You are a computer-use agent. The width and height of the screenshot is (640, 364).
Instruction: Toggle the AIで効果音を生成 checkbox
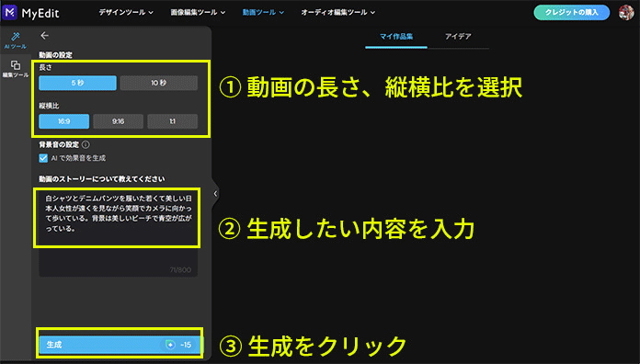(x=43, y=158)
